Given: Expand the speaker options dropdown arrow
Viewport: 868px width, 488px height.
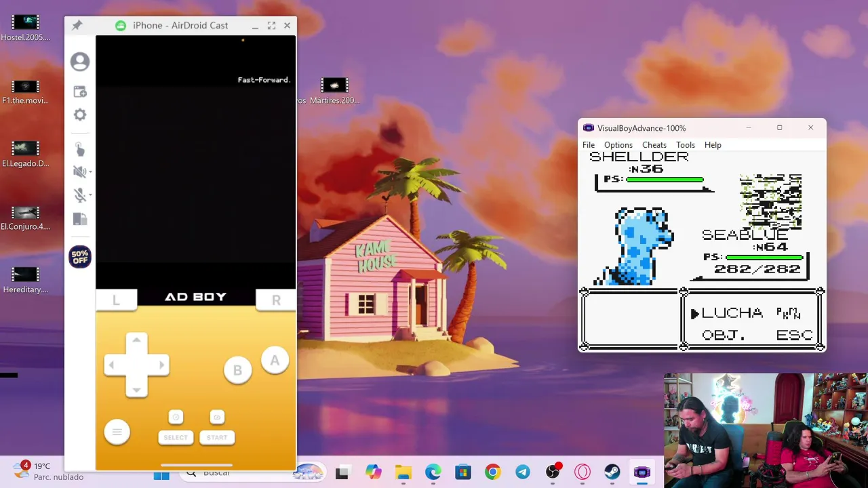Looking at the screenshot, I should tap(90, 172).
